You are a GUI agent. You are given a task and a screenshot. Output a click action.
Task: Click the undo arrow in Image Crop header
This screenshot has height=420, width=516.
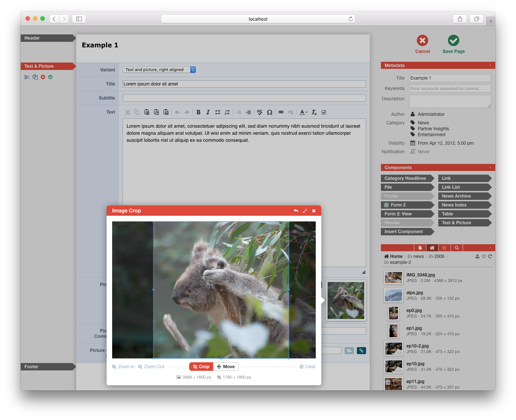point(296,211)
